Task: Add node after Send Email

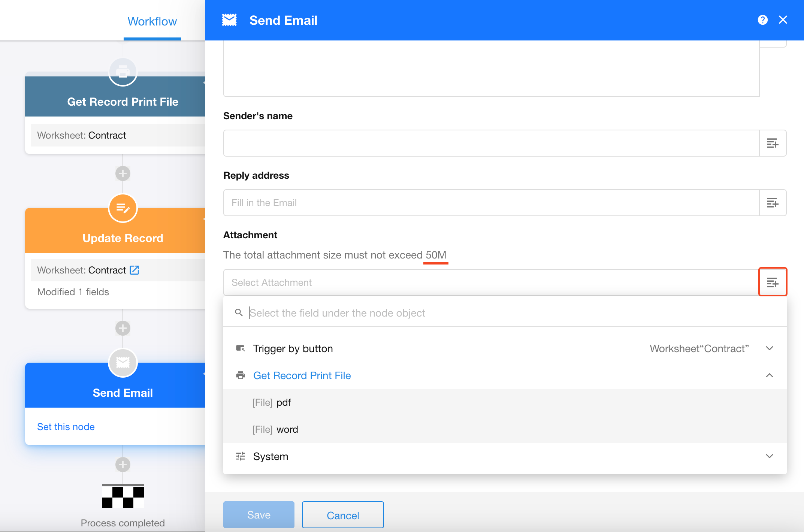Action: click(x=123, y=465)
